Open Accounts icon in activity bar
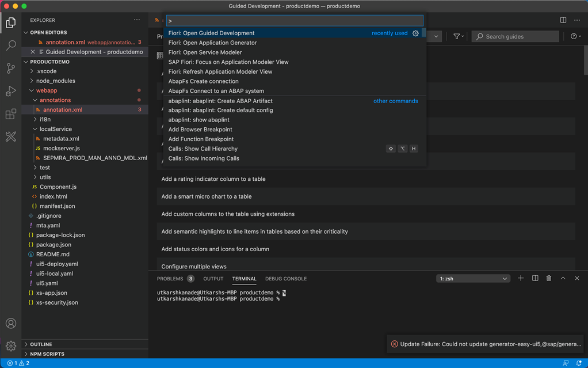This screenshot has width=588, height=368. [11, 323]
